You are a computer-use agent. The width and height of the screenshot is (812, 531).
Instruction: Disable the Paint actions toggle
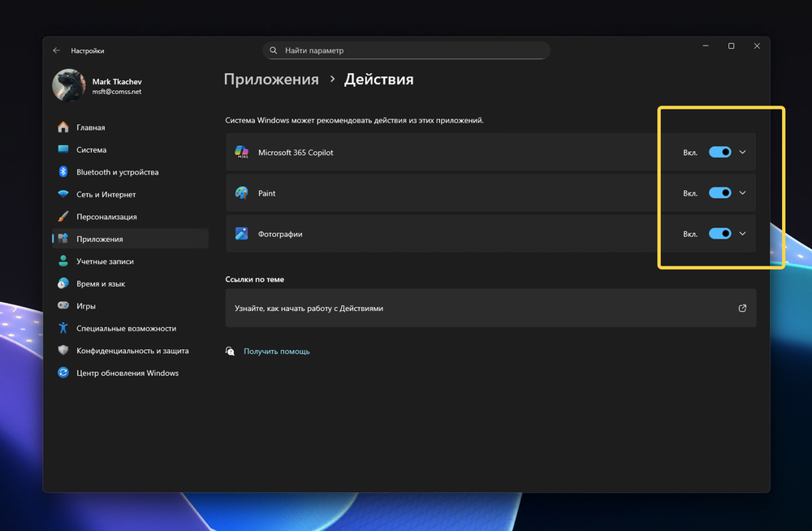coord(719,192)
